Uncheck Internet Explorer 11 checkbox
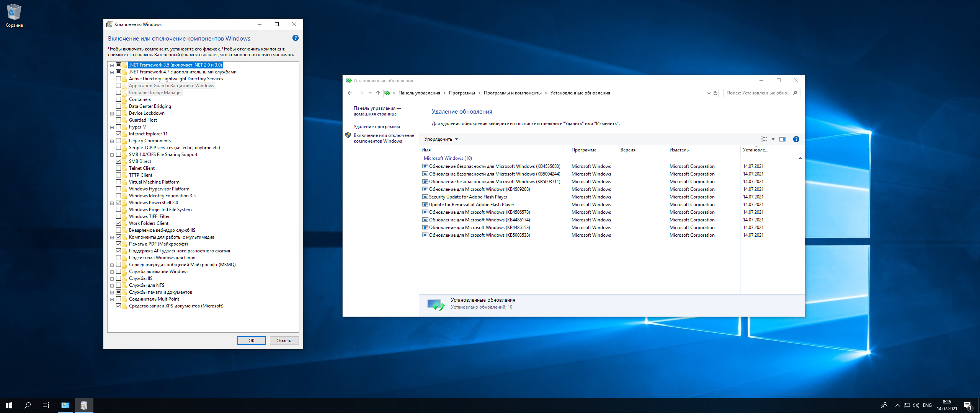This screenshot has height=413, width=980. point(119,134)
